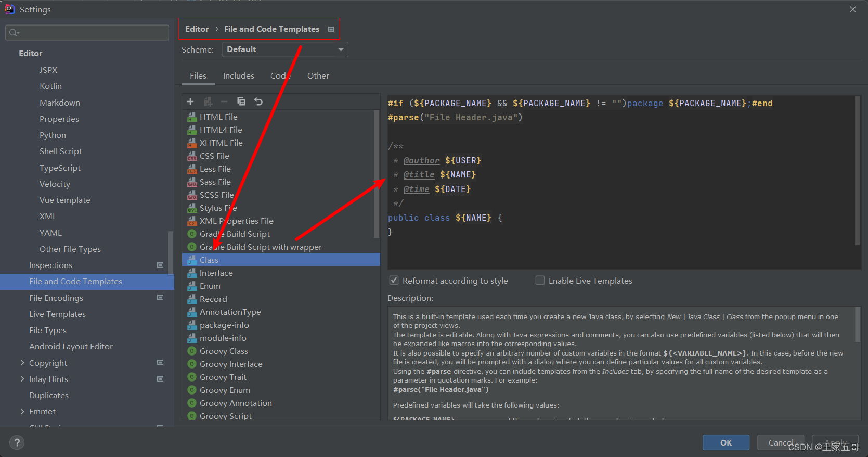Open the Help question mark button
Screen dimensions: 868x457
pos(17,442)
